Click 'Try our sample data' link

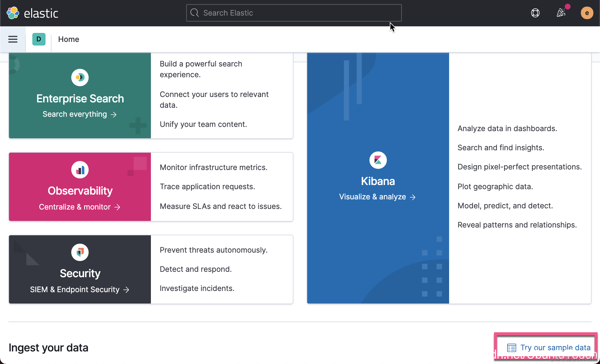tap(555, 348)
